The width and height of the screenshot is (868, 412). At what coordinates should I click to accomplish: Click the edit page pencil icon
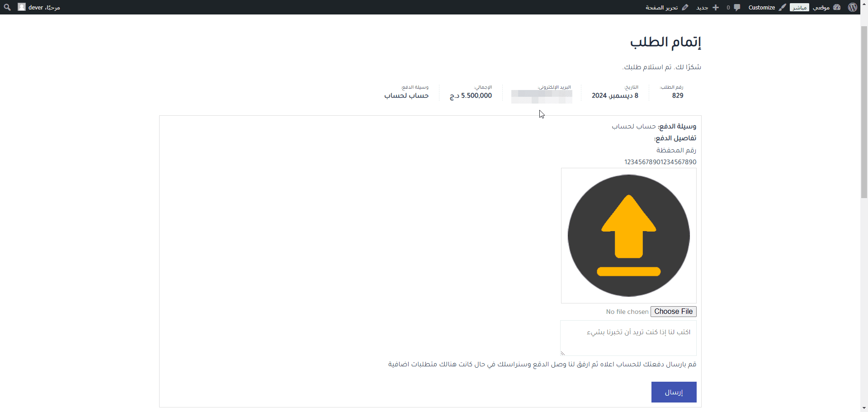(685, 7)
